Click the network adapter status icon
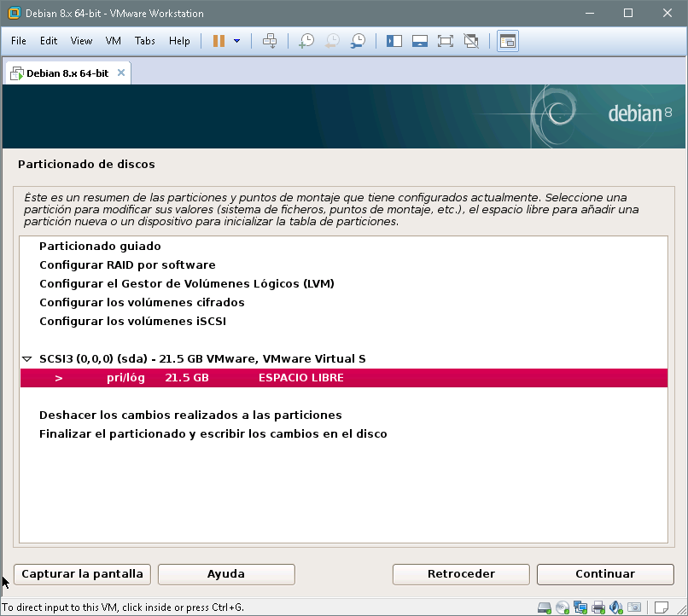The width and height of the screenshot is (688, 616). 580,607
